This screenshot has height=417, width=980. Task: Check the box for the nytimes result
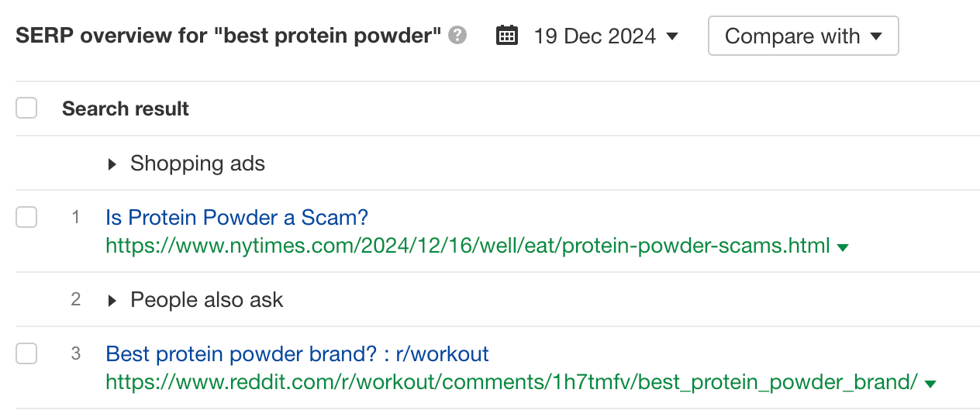click(x=26, y=218)
